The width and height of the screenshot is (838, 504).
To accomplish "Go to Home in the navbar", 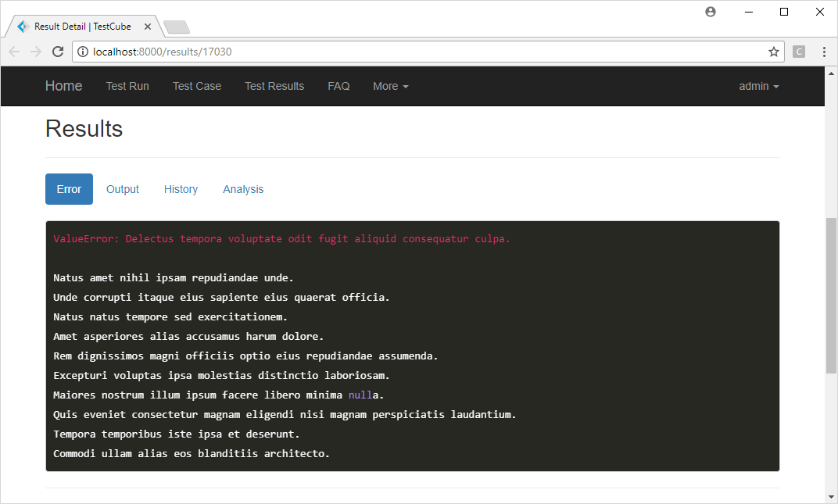I will point(63,86).
